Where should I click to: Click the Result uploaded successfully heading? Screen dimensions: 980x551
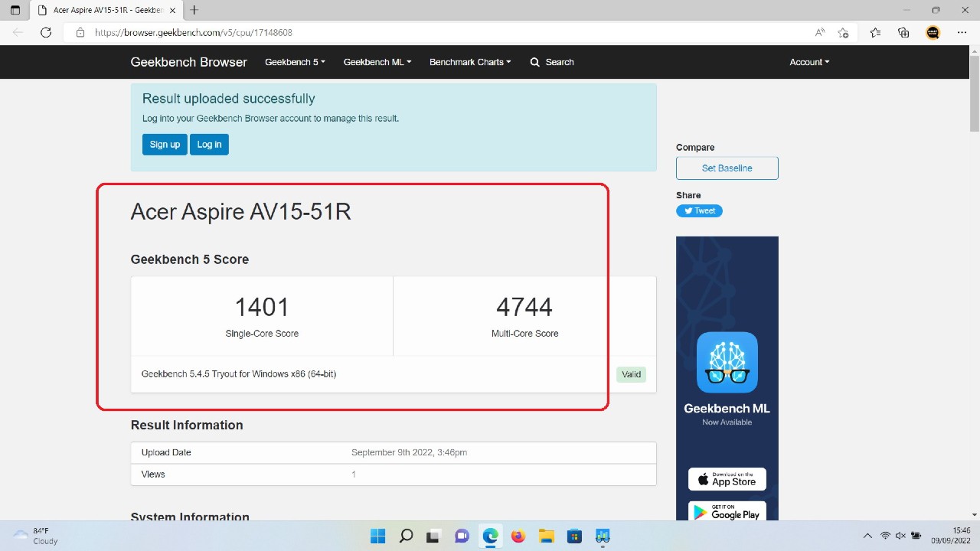229,99
